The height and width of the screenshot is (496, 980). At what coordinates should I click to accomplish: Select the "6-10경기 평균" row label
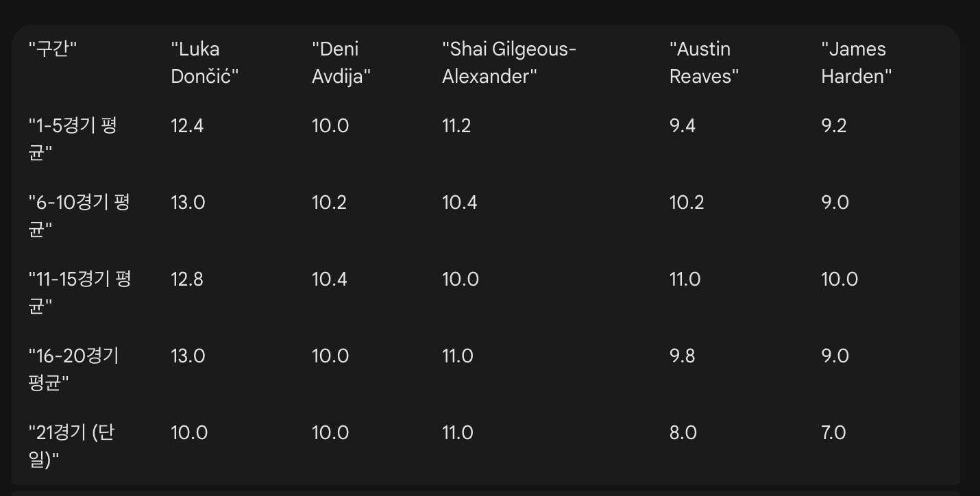pos(79,216)
